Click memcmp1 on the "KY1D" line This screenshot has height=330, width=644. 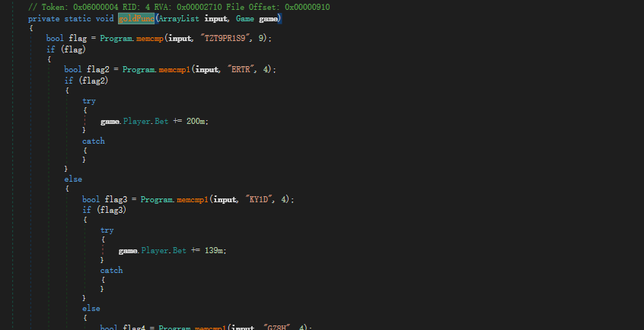[x=193, y=199]
